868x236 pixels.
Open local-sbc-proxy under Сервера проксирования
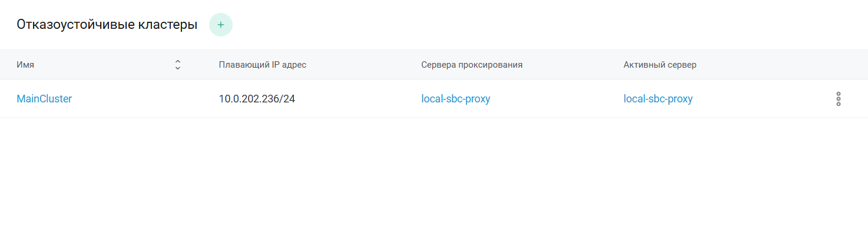coord(456,99)
